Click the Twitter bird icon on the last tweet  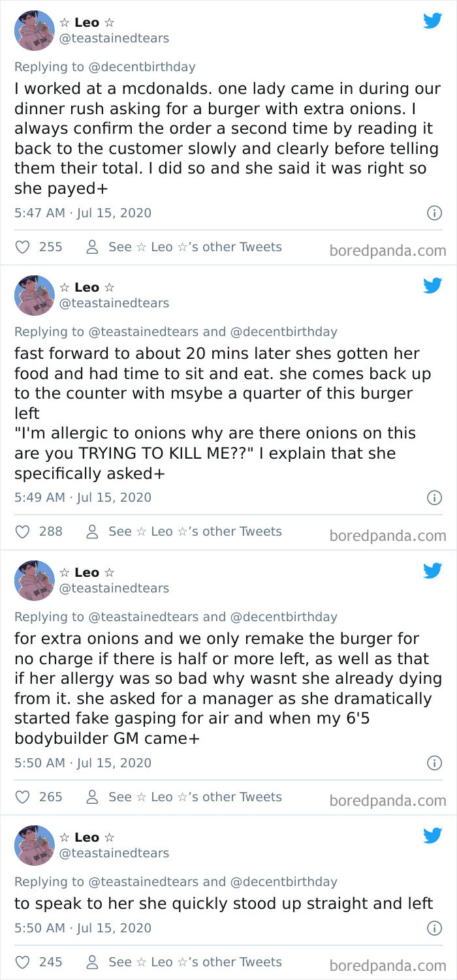point(432,836)
